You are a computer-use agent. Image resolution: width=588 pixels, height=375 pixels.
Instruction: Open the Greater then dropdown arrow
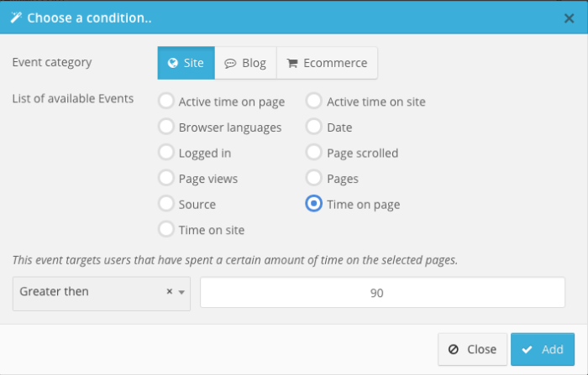tap(181, 292)
